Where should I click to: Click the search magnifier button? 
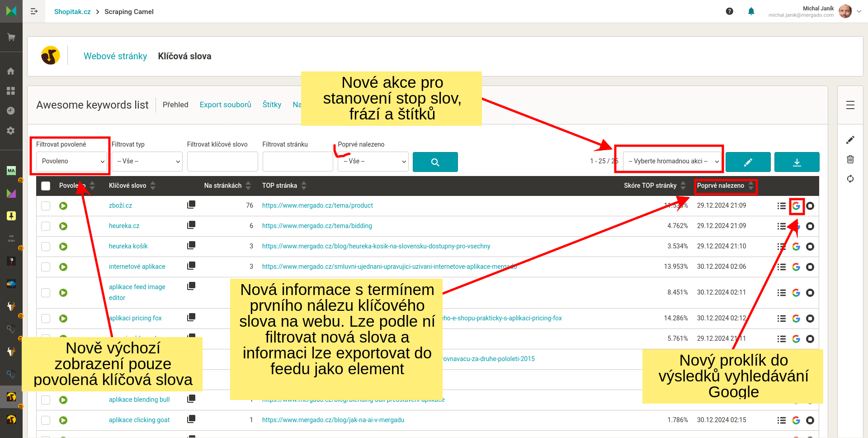[435, 162]
